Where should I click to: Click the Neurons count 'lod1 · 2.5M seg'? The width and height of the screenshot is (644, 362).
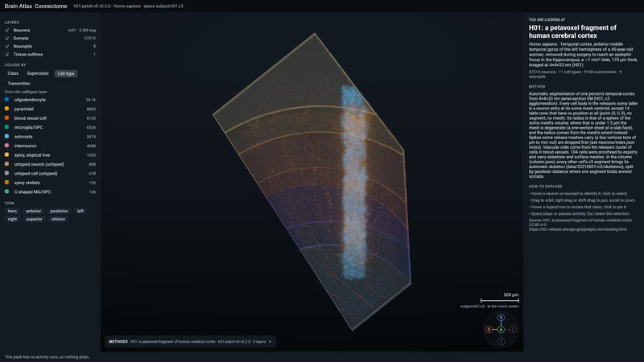82,31
